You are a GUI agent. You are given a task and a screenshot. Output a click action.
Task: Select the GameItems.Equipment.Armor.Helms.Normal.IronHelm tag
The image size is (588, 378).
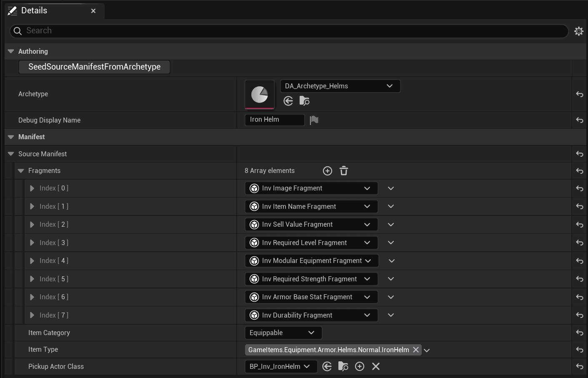coord(328,350)
